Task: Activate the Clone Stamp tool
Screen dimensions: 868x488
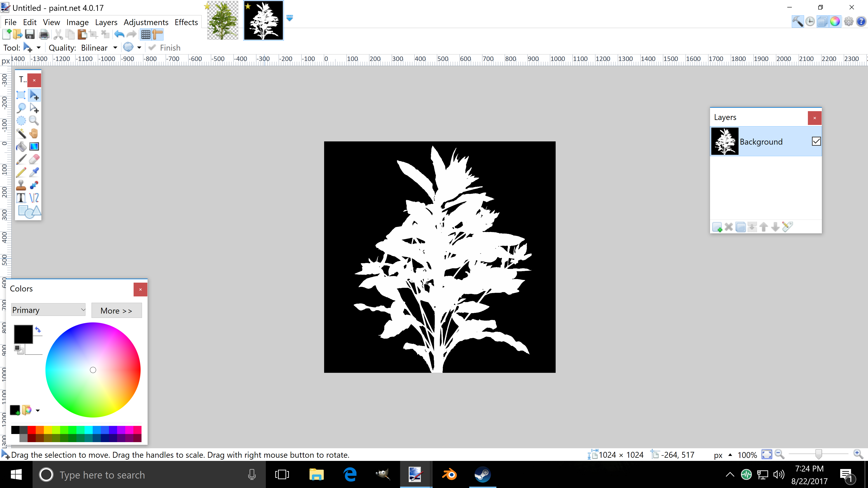Action: 21,185
